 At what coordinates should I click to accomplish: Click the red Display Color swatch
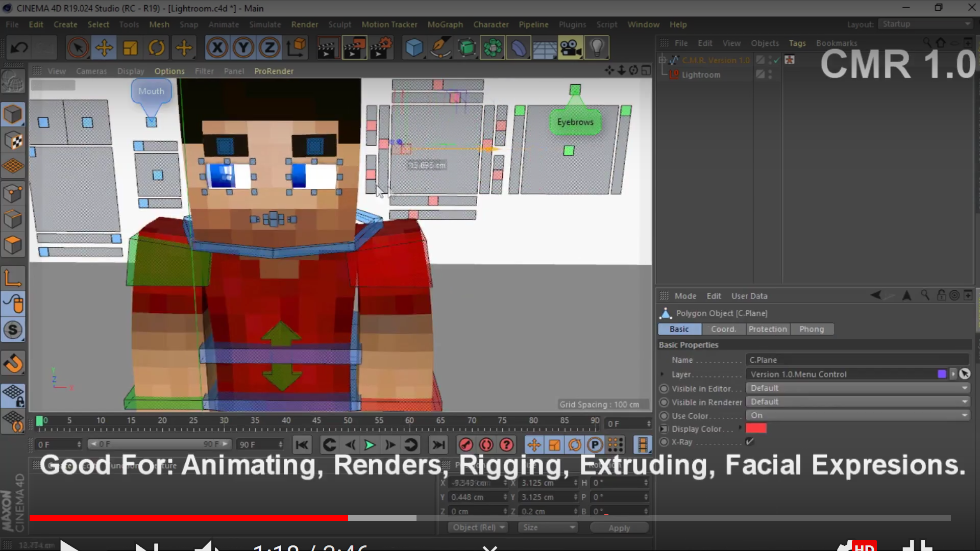756,429
